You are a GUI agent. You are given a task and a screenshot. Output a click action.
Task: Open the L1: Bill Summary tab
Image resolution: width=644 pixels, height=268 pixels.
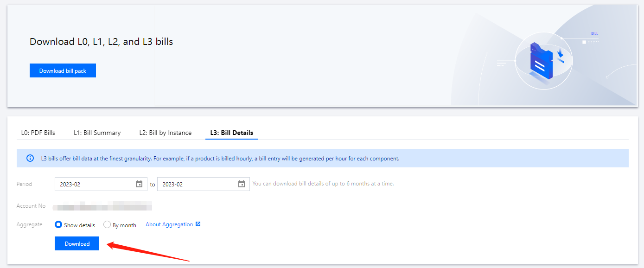tap(97, 133)
